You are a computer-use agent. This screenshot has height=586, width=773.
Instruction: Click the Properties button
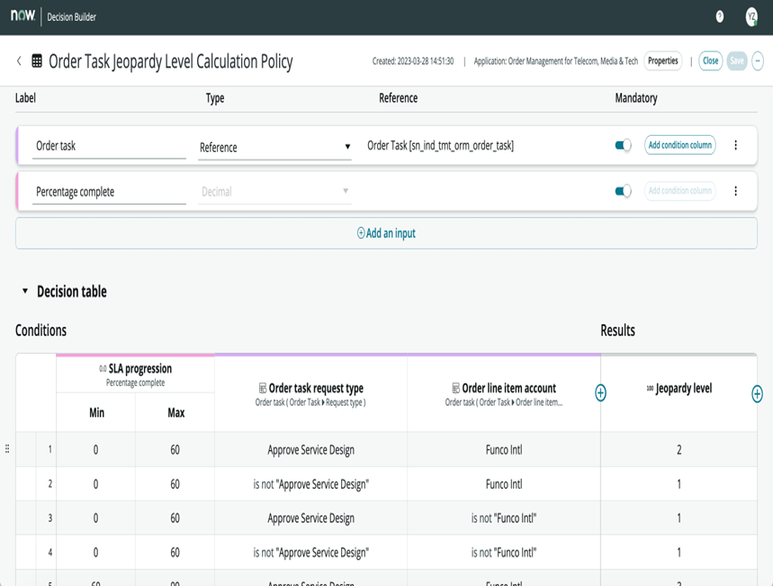[663, 61]
